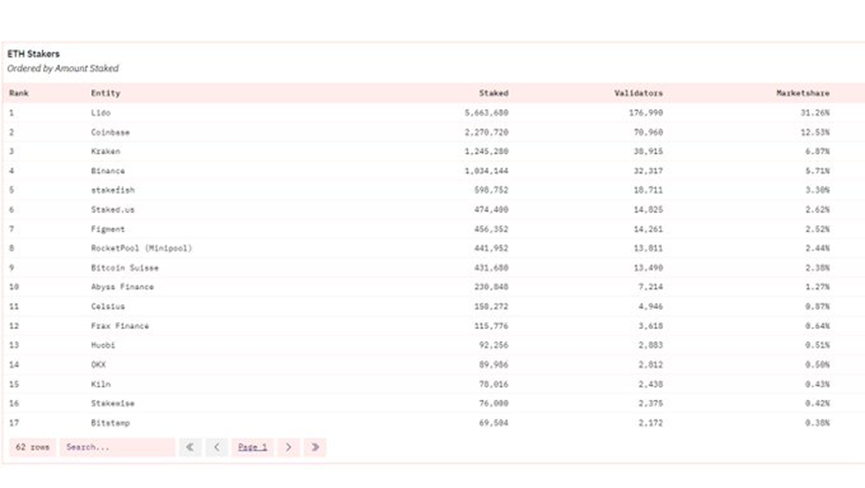Click Abyss Finance's marketshare 1.27%
Image resolution: width=865 pixels, height=488 pixels.
[x=817, y=287]
